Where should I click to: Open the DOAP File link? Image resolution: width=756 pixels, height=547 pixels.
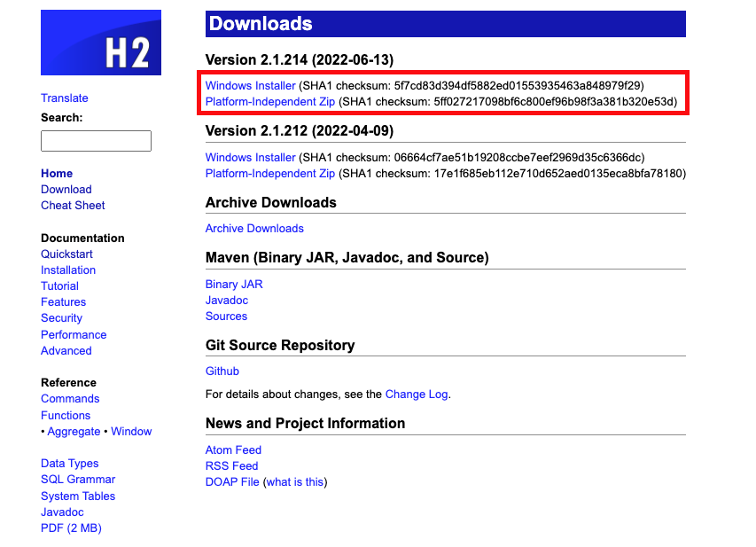coord(232,481)
